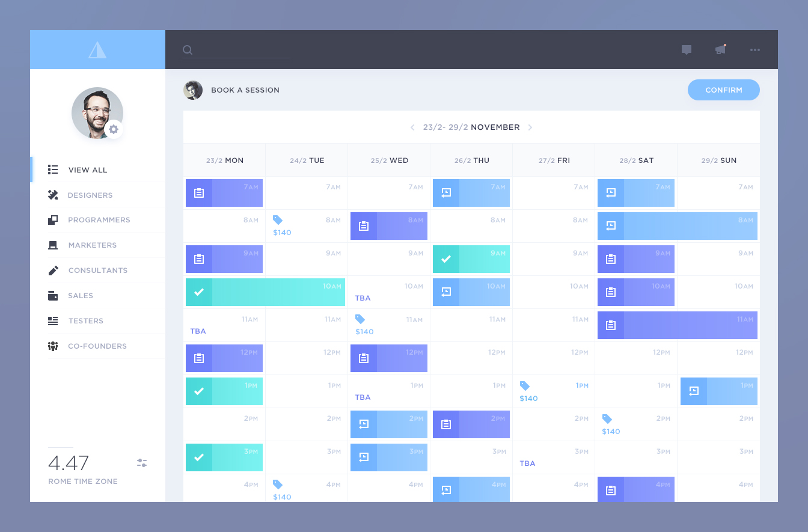Open Monday 3PM confirmed checkmark session
Image resolution: width=808 pixels, height=532 pixels.
pyautogui.click(x=224, y=457)
